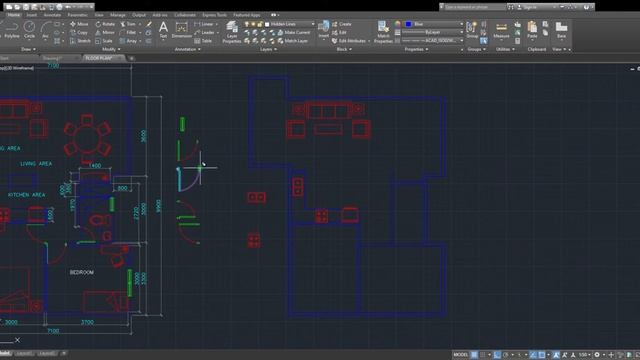Open the Insert ribbon tab
This screenshot has width=640, height=360.
click(x=31, y=15)
